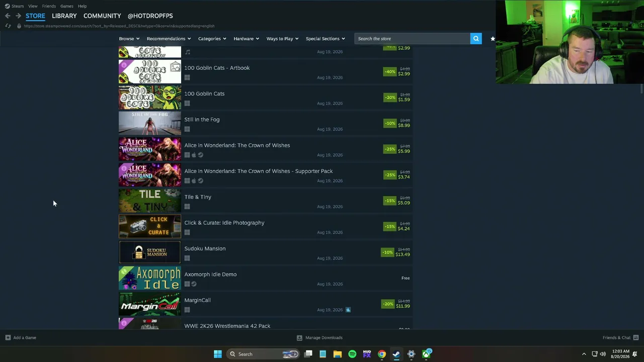
Task: Open the Tile & Tiny listing
Action: pos(266,201)
